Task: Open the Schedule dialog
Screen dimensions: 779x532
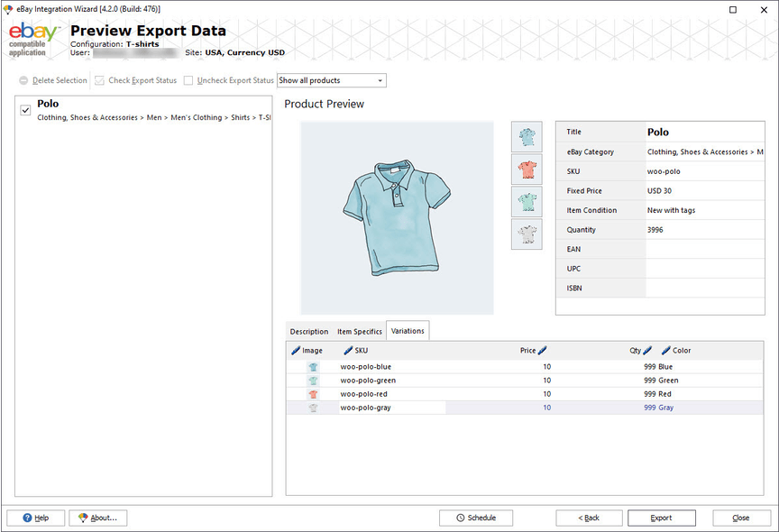Action: (476, 518)
